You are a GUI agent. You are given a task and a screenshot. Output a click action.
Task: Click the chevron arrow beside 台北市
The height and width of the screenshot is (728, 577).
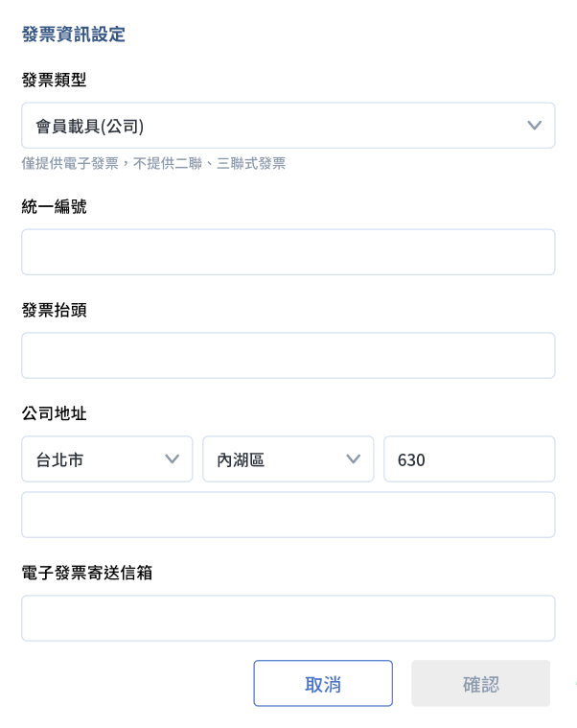pyautogui.click(x=173, y=459)
